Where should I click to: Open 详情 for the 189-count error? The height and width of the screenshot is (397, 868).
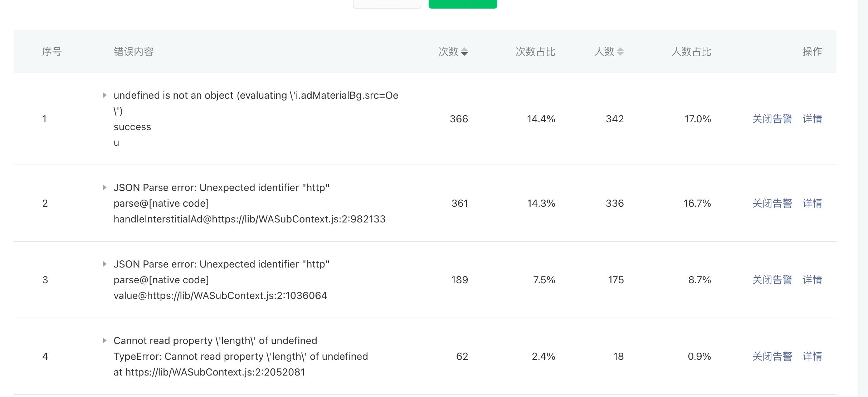click(x=812, y=280)
